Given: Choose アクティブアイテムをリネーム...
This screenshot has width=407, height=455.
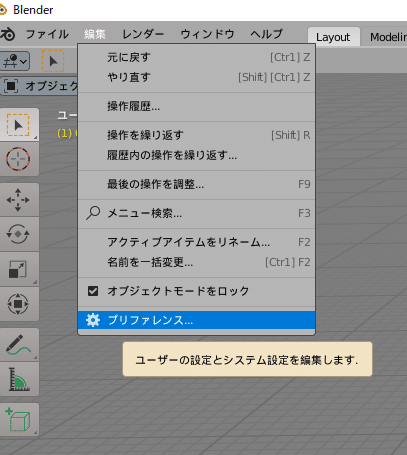Looking at the screenshot, I should (196, 242).
